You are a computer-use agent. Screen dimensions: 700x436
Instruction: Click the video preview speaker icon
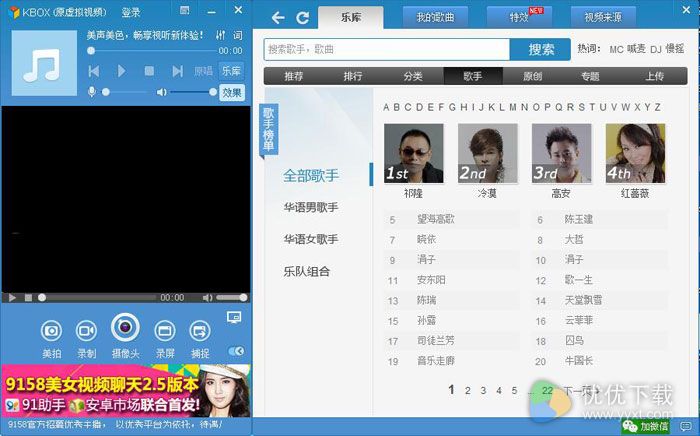coord(207,297)
